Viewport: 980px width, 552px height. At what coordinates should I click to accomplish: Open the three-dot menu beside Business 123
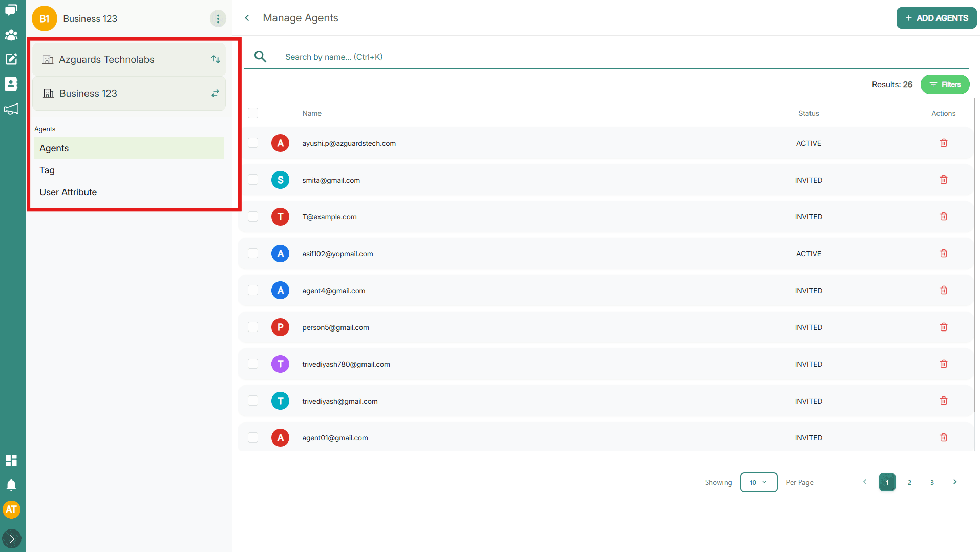click(218, 19)
